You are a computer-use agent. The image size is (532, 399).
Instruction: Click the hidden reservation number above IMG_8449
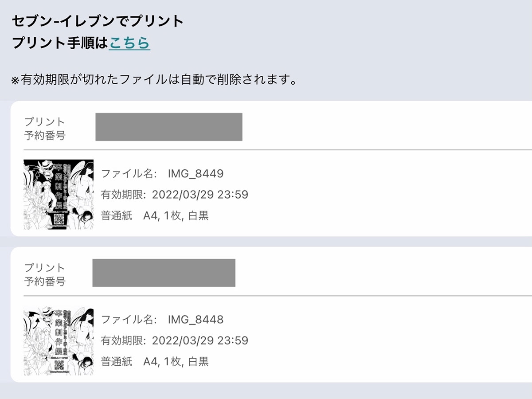168,127
